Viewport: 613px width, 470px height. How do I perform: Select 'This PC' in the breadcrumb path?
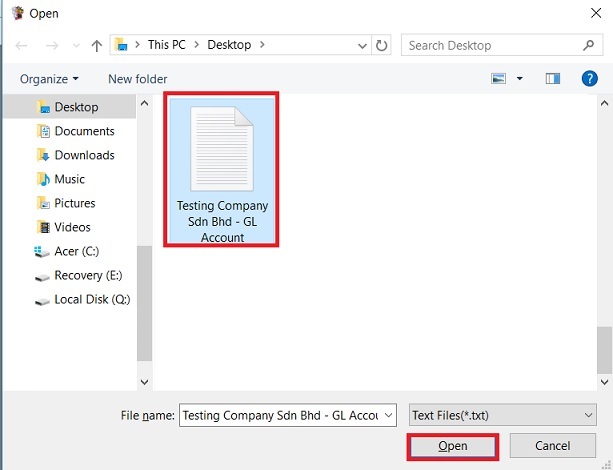pos(167,45)
